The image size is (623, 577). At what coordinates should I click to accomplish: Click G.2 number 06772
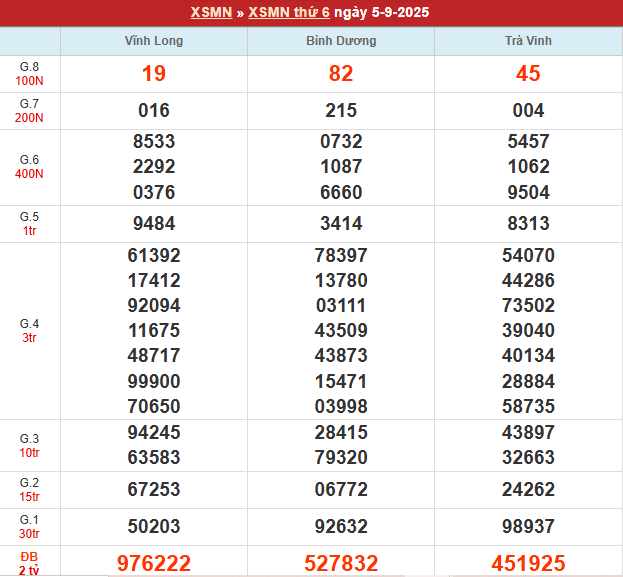[341, 490]
